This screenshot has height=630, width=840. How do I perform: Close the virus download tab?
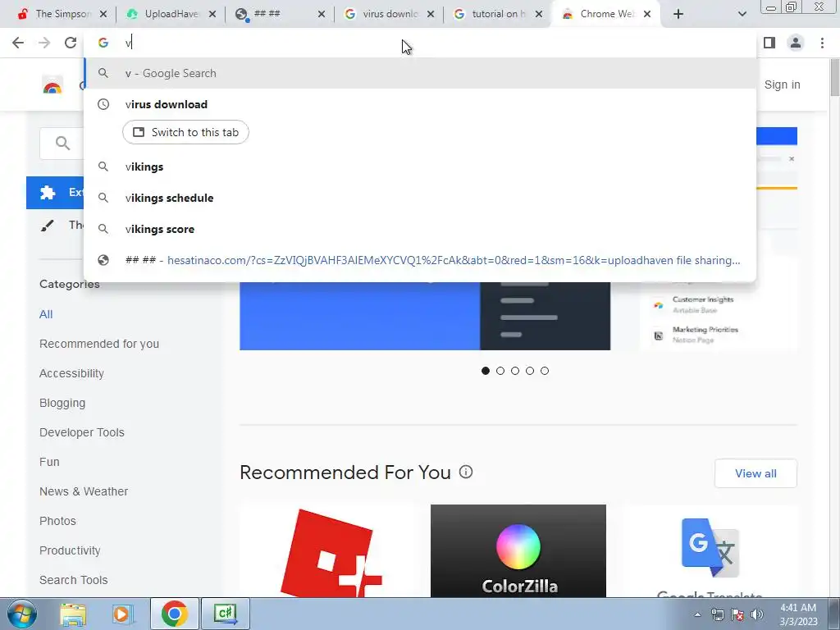point(430,15)
